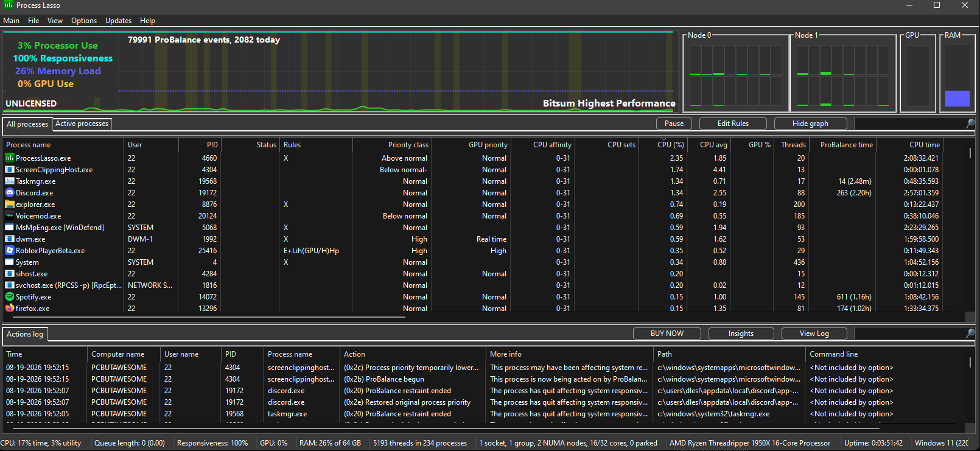Click the firefox.exe process icon
This screenshot has width=980, height=451.
[10, 309]
